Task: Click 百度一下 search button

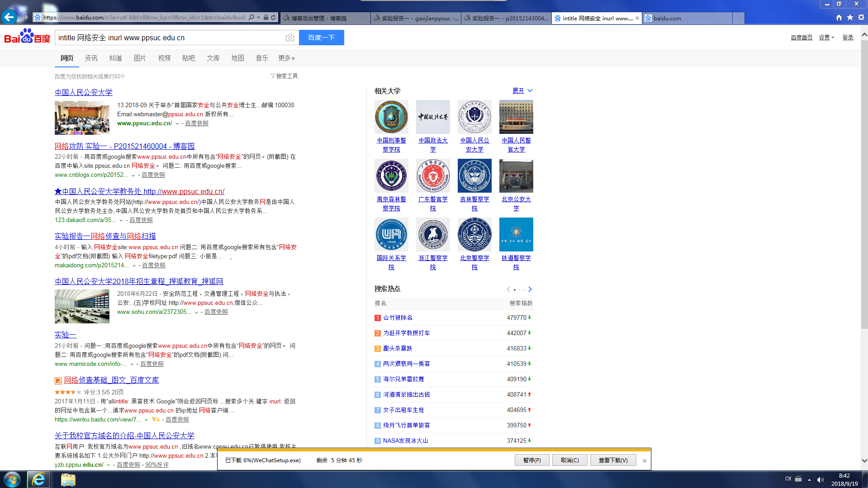Action: [322, 38]
